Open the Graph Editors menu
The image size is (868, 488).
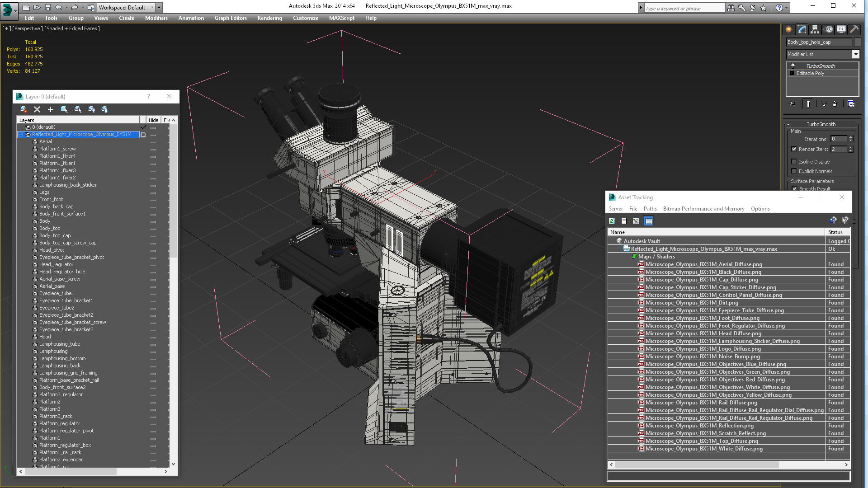tap(231, 18)
